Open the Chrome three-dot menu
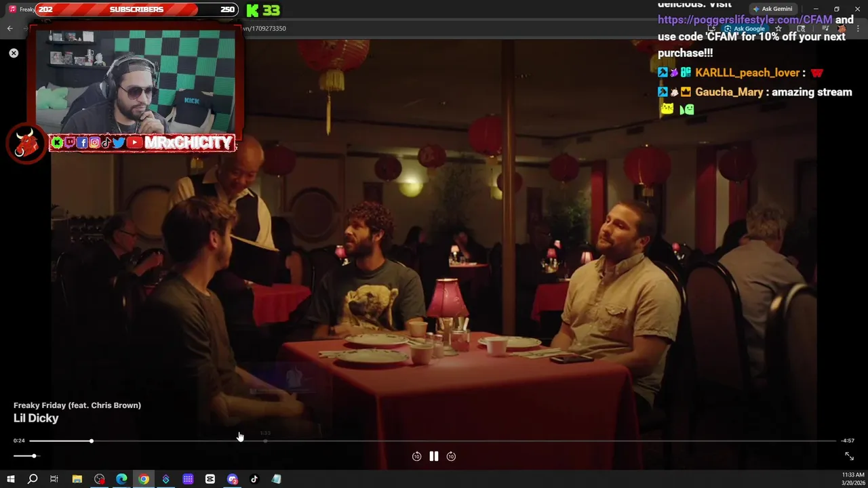The width and height of the screenshot is (868, 488). pos(857,28)
